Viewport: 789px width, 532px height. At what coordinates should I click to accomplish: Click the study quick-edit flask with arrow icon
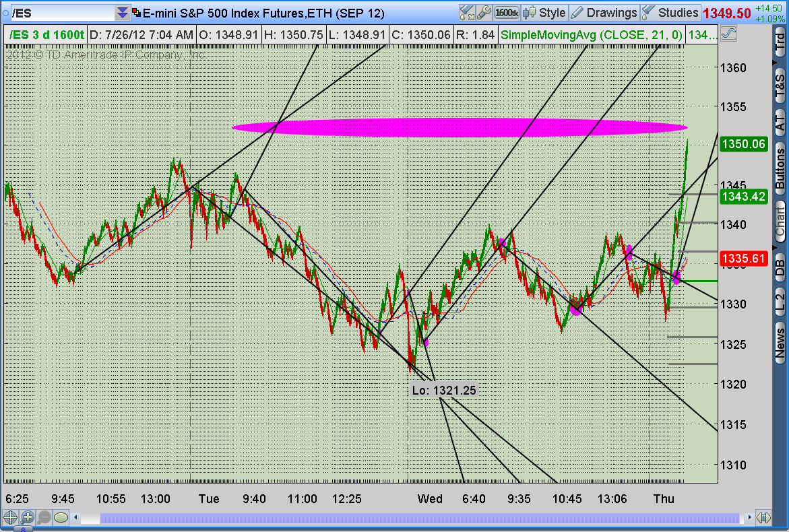pyautogui.click(x=467, y=13)
